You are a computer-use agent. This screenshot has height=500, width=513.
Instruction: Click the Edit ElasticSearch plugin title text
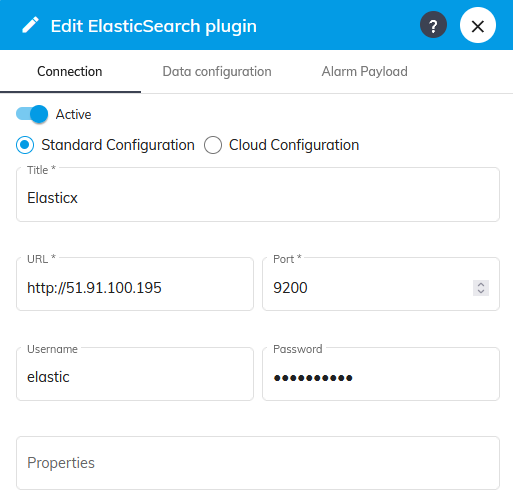154,26
